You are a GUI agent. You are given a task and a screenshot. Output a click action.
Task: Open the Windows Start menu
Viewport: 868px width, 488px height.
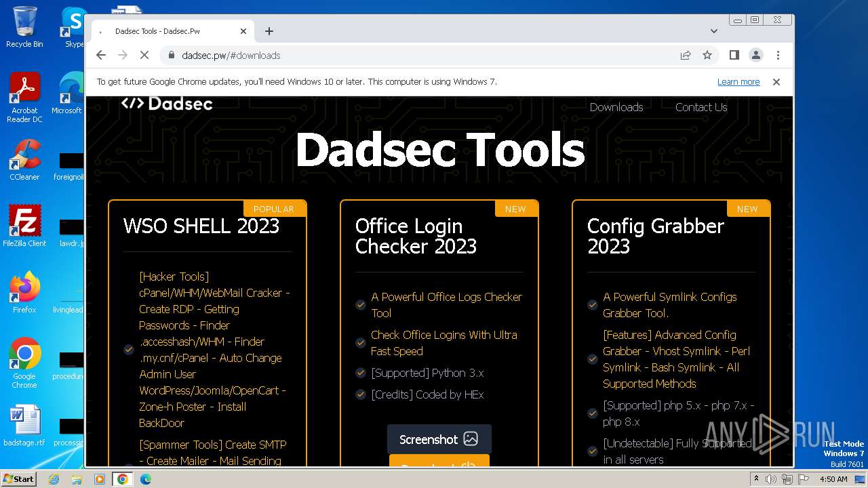point(18,479)
